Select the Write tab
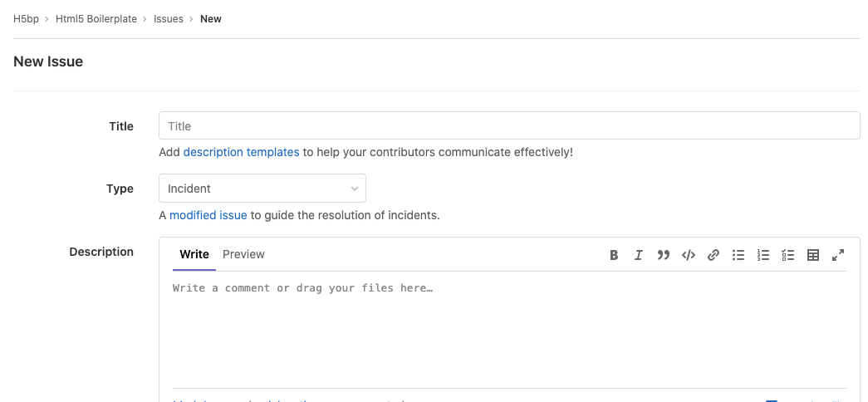The image size is (868, 402). pos(194,254)
